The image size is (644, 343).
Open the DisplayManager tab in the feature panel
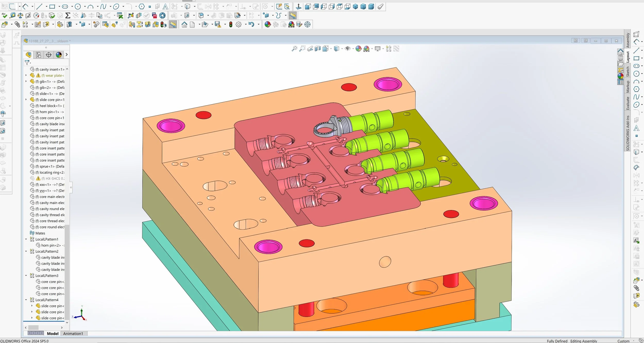pos(59,55)
